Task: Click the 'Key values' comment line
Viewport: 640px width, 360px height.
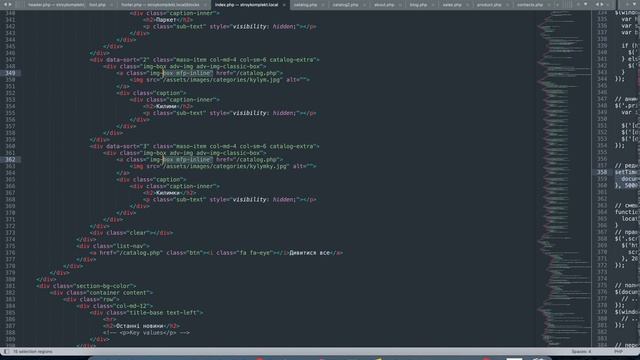Action: point(147,333)
